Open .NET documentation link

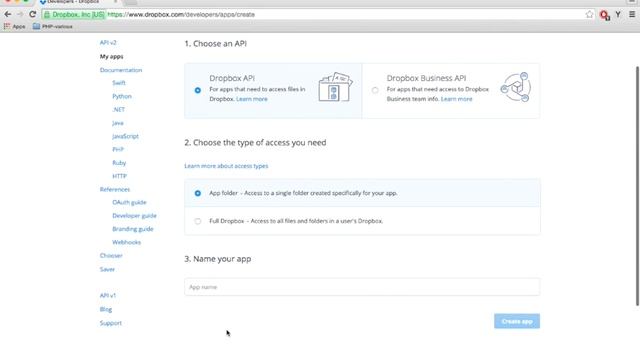[x=118, y=109]
